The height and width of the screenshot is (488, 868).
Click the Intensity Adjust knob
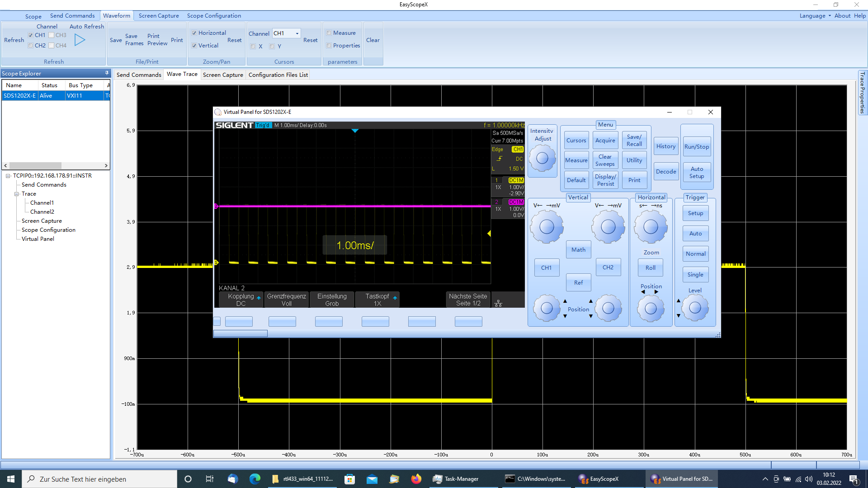pos(542,158)
